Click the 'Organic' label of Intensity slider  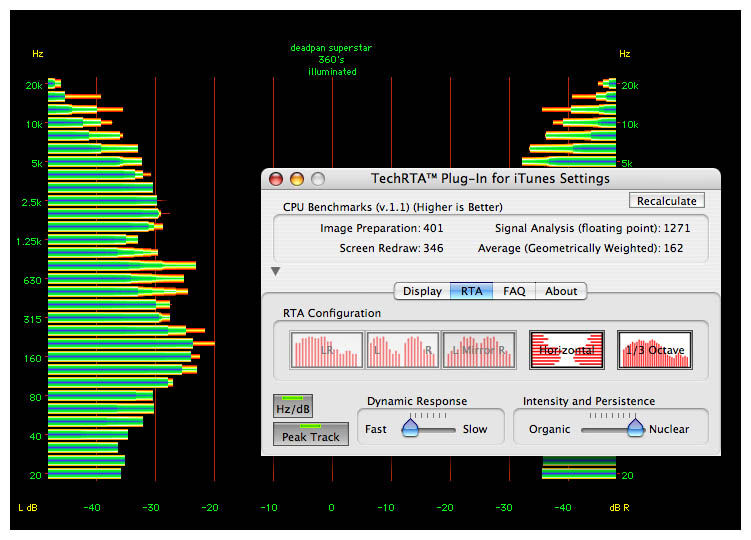click(x=549, y=429)
